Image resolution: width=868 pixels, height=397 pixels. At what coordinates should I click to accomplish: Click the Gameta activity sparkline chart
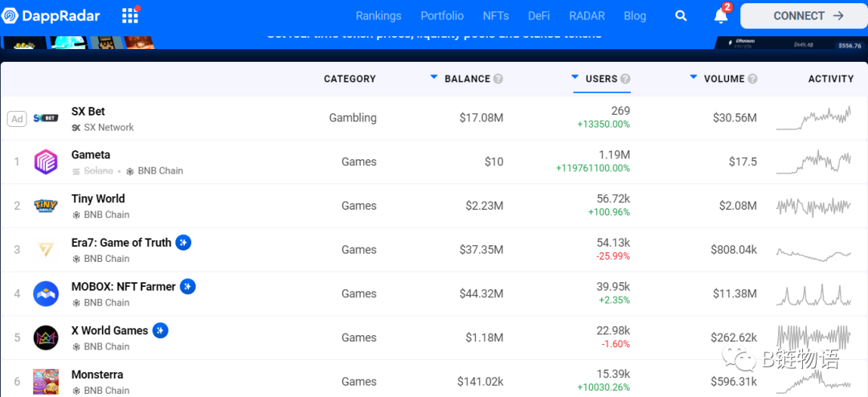[x=813, y=162]
